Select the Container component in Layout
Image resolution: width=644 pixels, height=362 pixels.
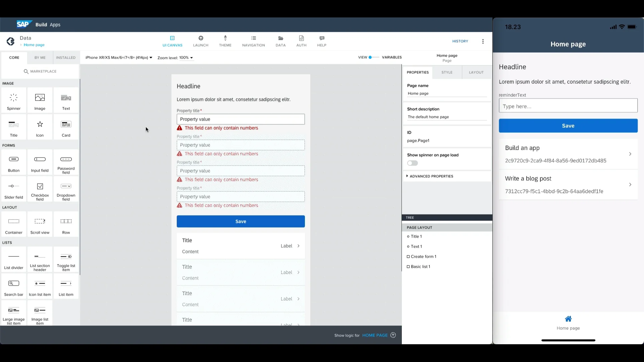[13, 224]
